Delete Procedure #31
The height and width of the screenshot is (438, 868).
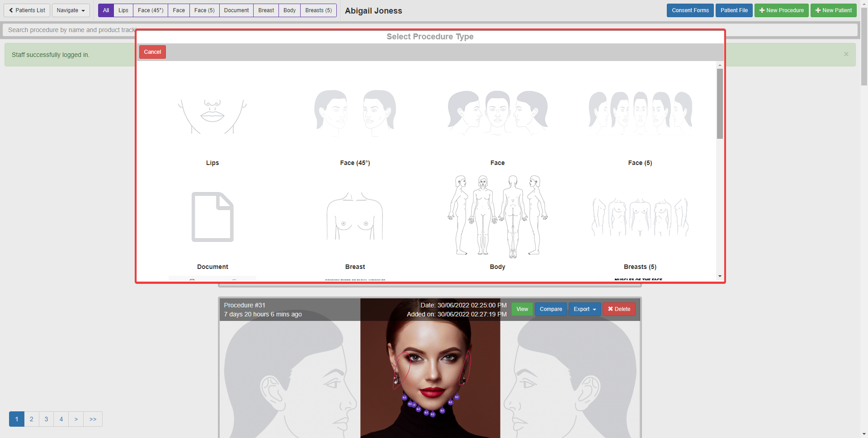[x=619, y=309]
